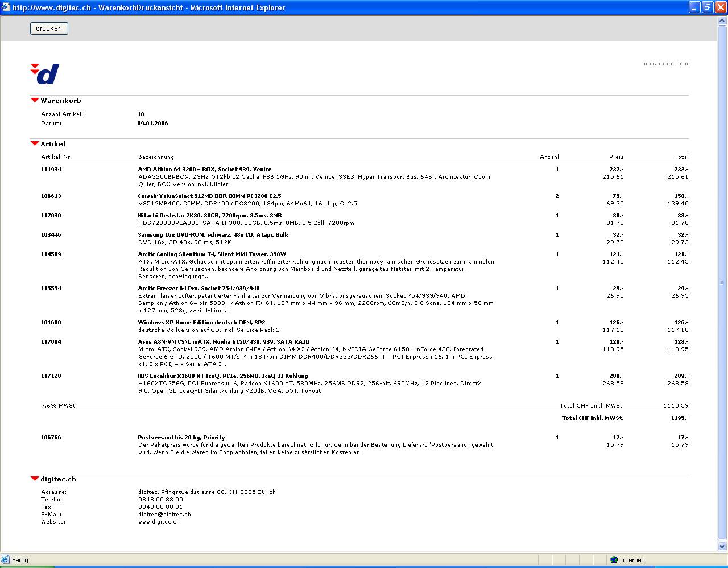This screenshot has height=568, width=728.
Task: Click the fax number 0848 00 88 01
Action: coord(160,507)
